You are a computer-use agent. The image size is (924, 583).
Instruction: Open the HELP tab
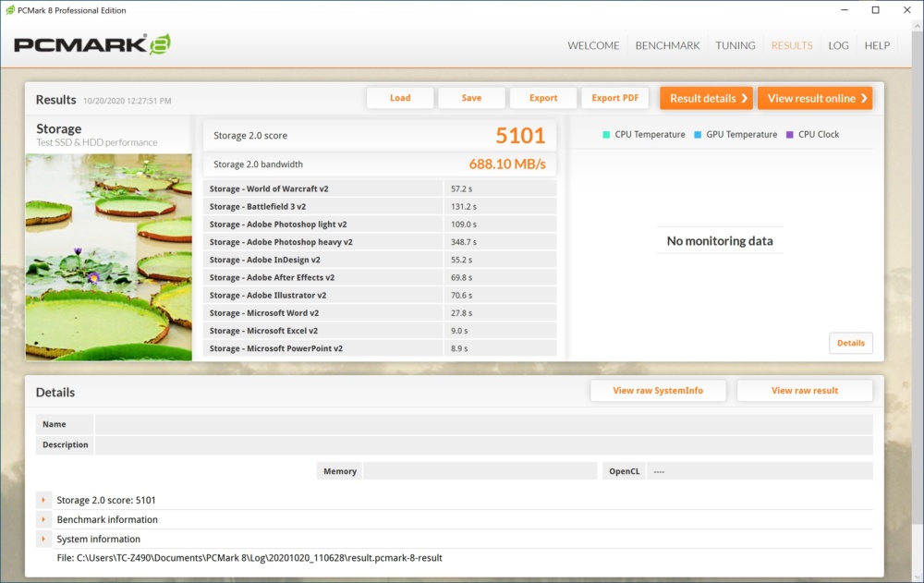(x=877, y=45)
